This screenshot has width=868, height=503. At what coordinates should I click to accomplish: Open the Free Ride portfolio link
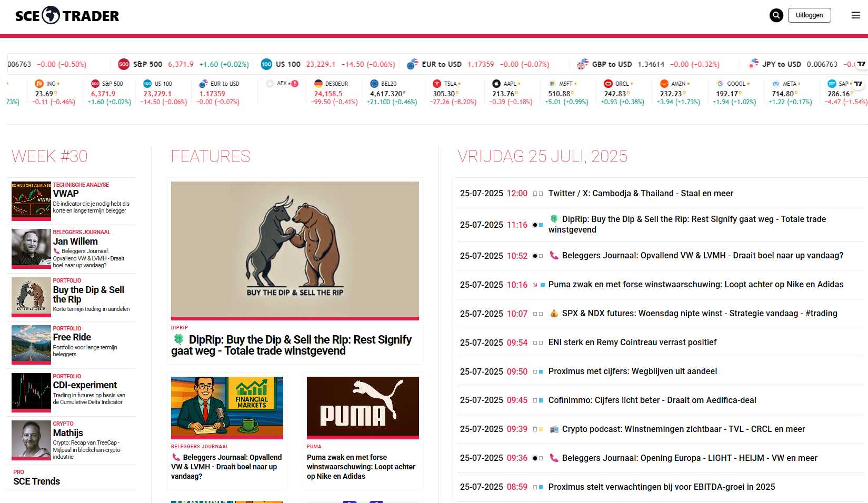72,337
